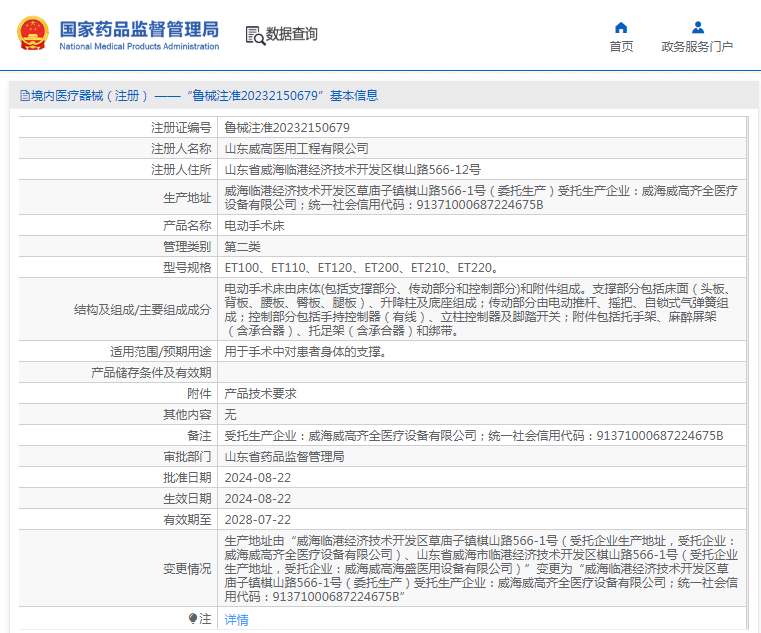Image resolution: width=761 pixels, height=633 pixels.
Task: Click 审批部门 label
Action: (187, 457)
